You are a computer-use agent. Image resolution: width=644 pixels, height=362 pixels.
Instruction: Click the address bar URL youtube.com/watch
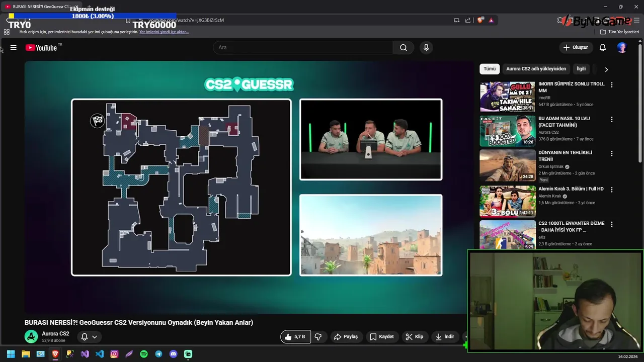click(186, 20)
